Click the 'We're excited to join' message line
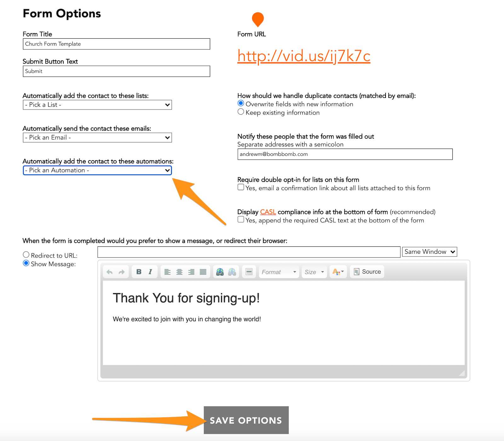The height and width of the screenshot is (441, 504). pos(187,319)
